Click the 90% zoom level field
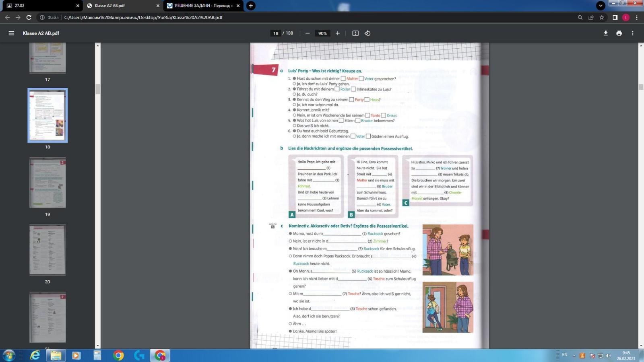The height and width of the screenshot is (362, 644). 322,33
